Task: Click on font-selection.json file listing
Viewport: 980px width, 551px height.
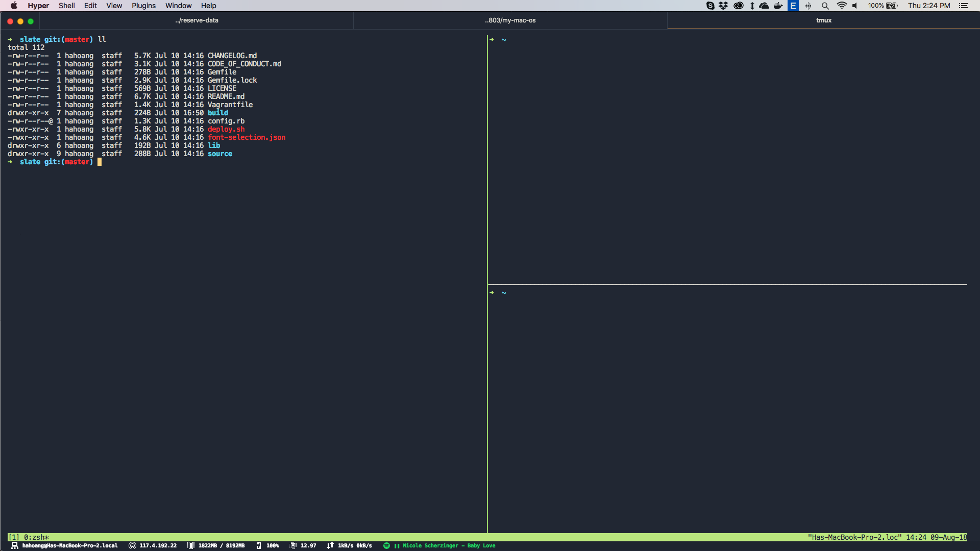Action: coord(247,137)
